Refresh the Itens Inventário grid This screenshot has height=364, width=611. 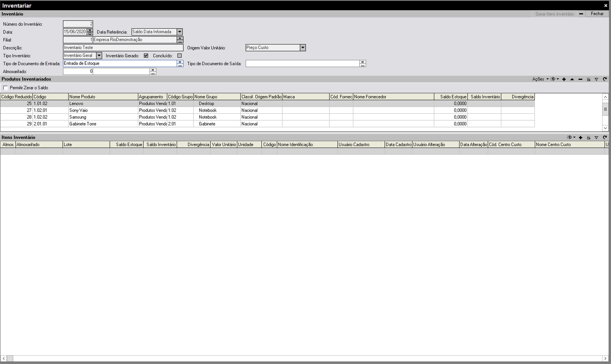[x=605, y=137]
